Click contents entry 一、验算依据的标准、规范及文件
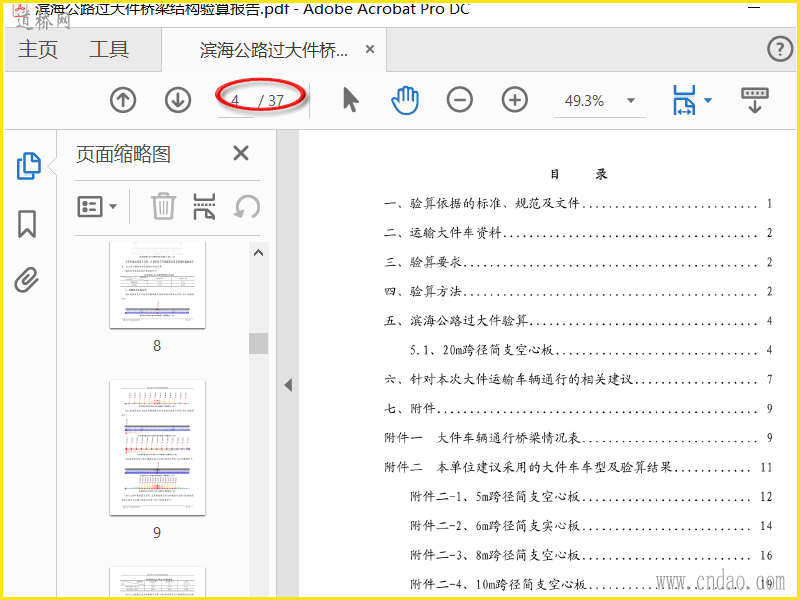 coord(578,204)
